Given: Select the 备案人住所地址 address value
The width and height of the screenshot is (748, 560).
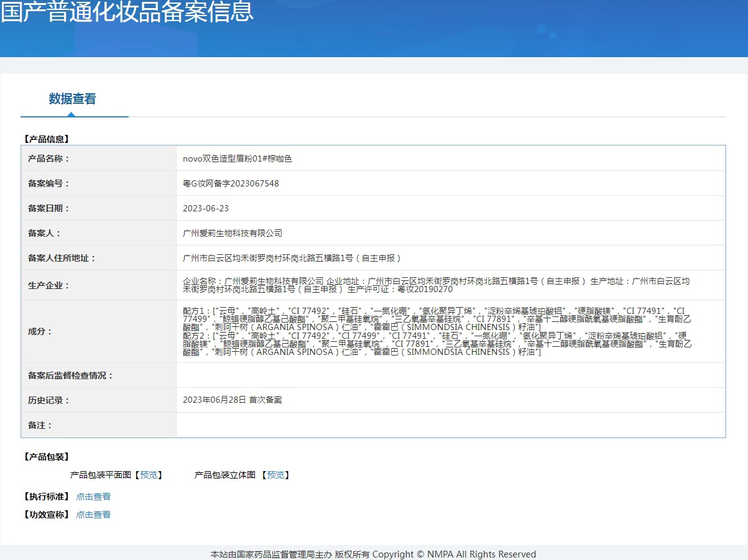Looking at the screenshot, I should point(292,258).
